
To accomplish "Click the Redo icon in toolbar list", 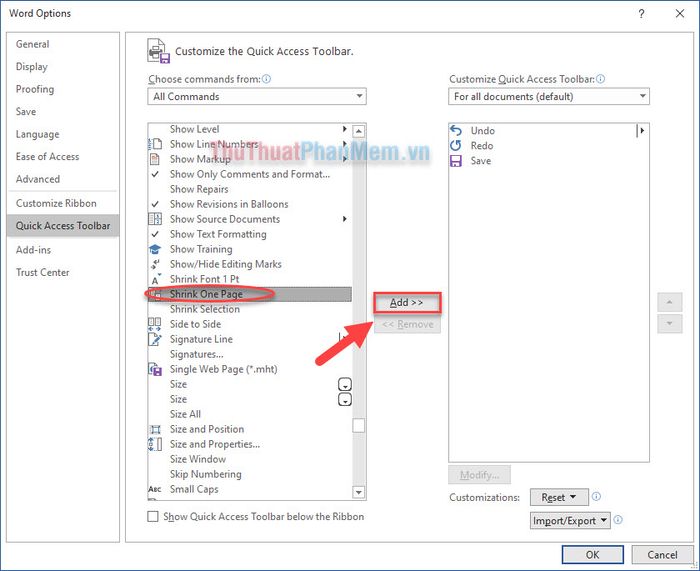I will [456, 146].
